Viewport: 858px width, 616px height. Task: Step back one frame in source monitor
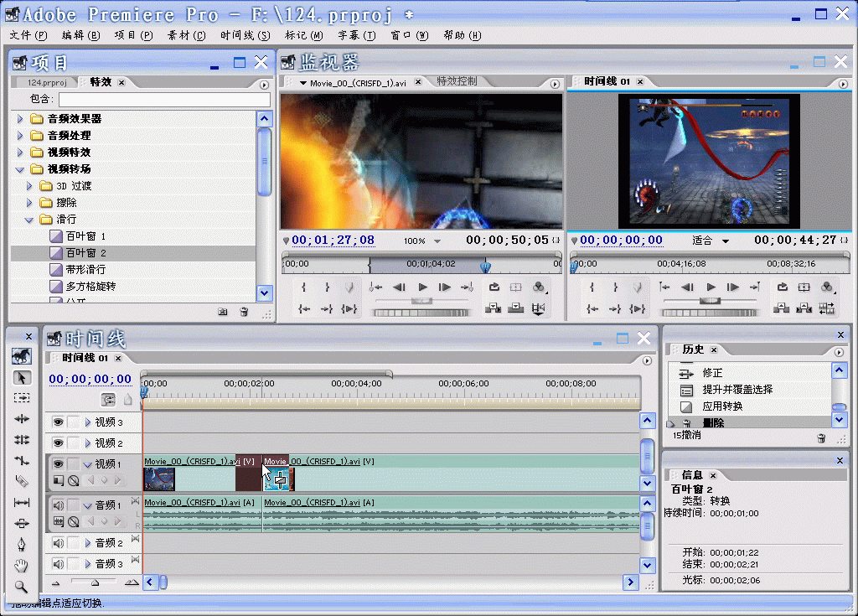point(400,287)
